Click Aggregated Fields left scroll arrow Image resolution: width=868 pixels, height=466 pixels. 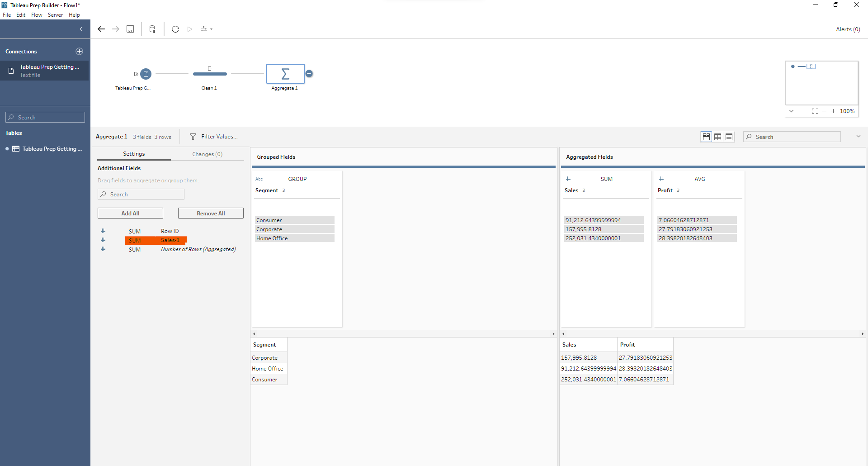(x=563, y=334)
